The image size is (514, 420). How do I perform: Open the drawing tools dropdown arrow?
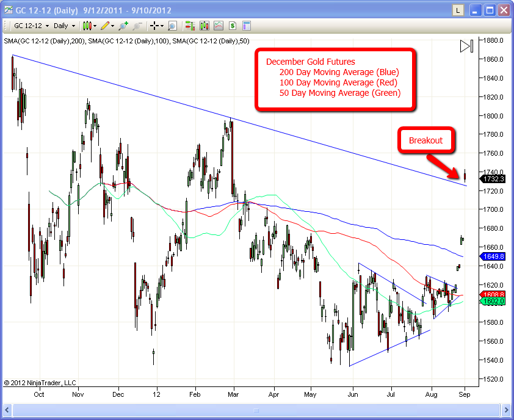coord(114,26)
